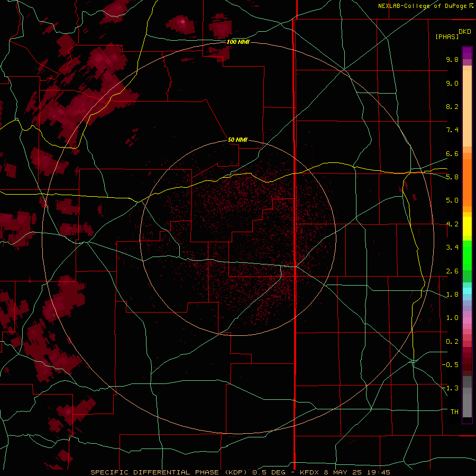Click the 5.8 value on color scale
This screenshot has width=476, height=476.
click(x=452, y=177)
